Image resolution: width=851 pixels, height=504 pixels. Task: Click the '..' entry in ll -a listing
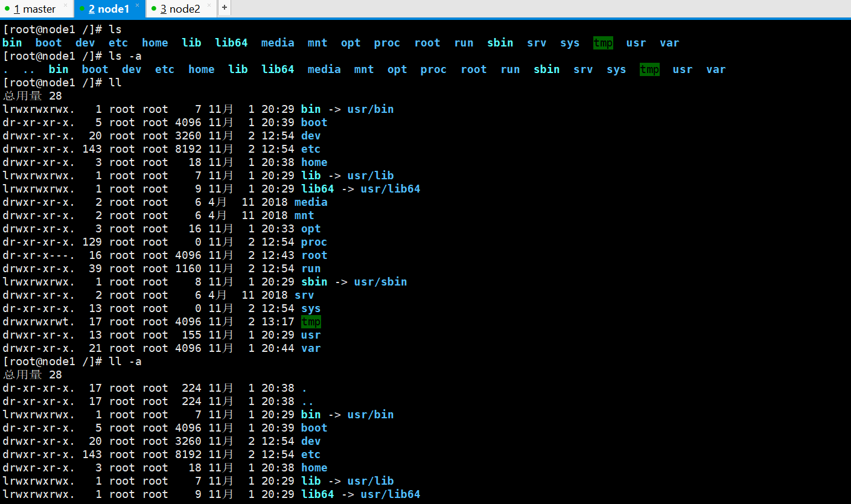coord(308,401)
